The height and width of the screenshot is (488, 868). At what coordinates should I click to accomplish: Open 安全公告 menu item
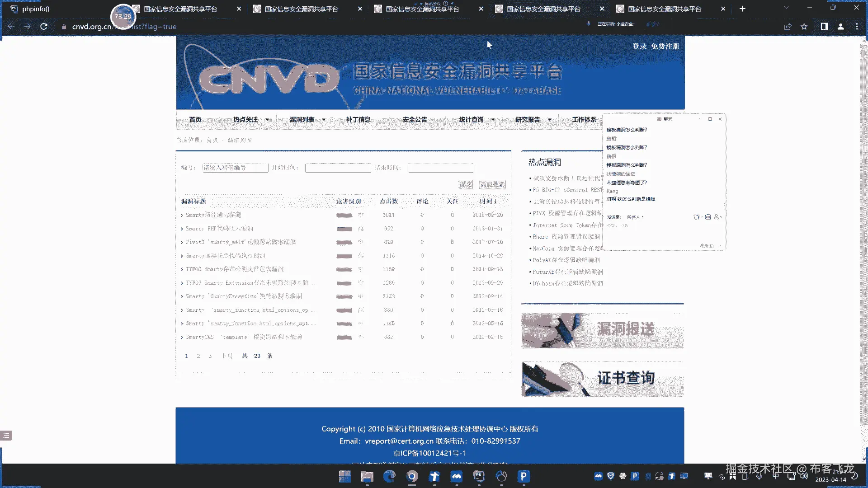click(415, 120)
